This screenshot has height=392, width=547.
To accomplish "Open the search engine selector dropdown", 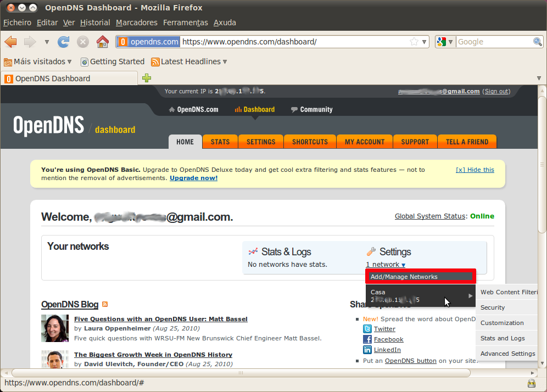I will (x=445, y=42).
